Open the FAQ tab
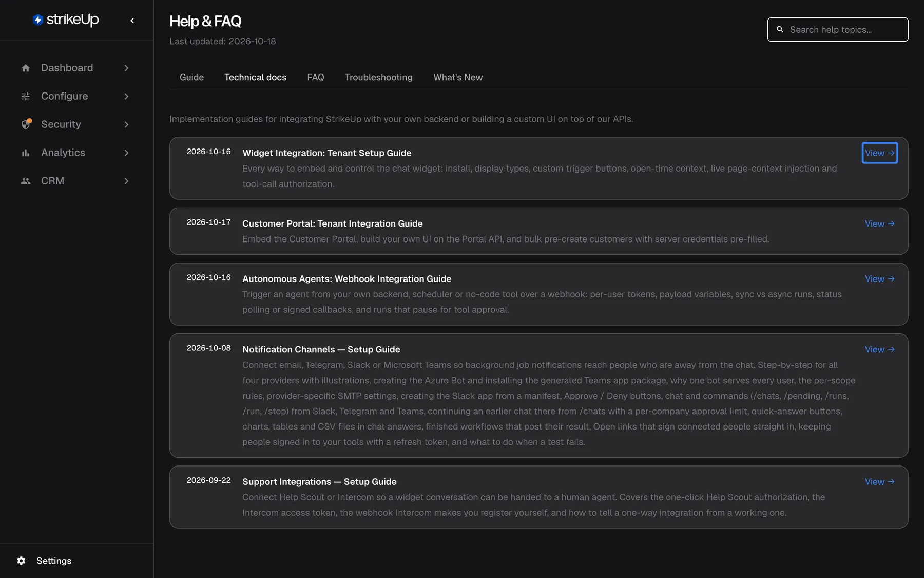 coord(316,77)
